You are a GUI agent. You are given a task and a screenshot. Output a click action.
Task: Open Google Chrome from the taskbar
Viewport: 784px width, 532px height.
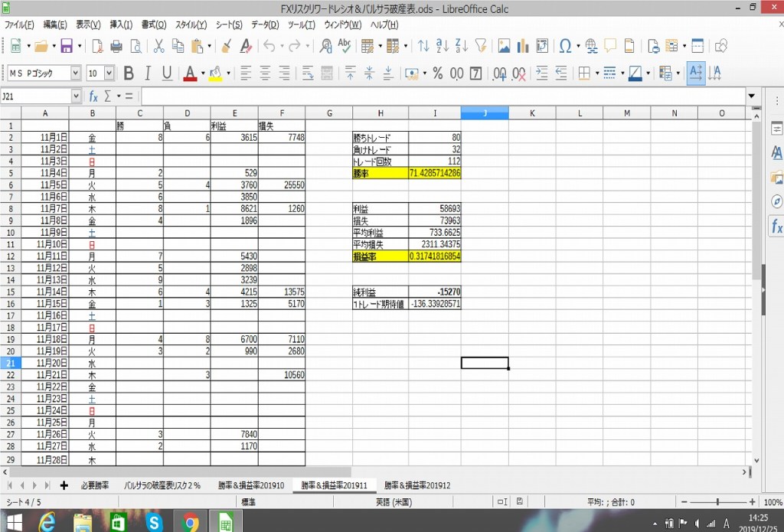(x=190, y=522)
